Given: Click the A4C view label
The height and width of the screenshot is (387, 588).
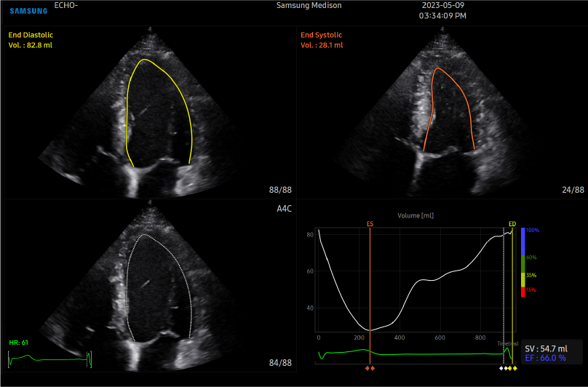Looking at the screenshot, I should click(x=284, y=209).
